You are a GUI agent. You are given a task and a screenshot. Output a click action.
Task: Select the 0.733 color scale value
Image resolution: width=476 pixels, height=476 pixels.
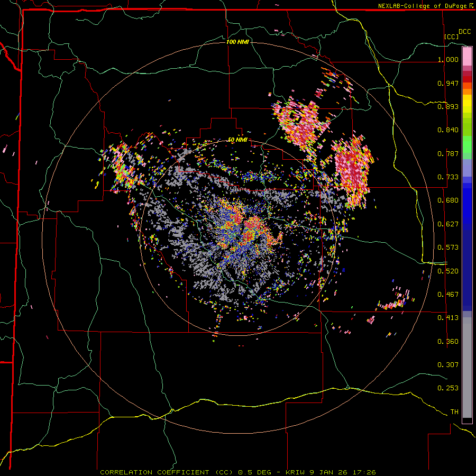click(x=448, y=177)
